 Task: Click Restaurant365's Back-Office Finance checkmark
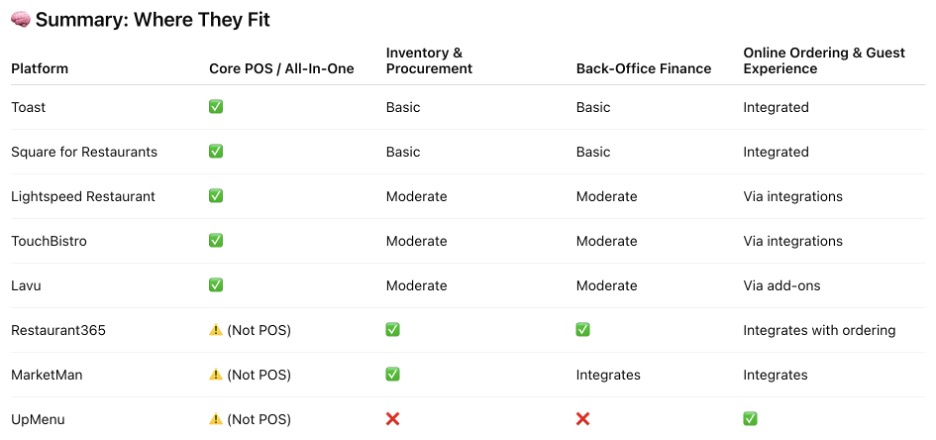click(583, 330)
